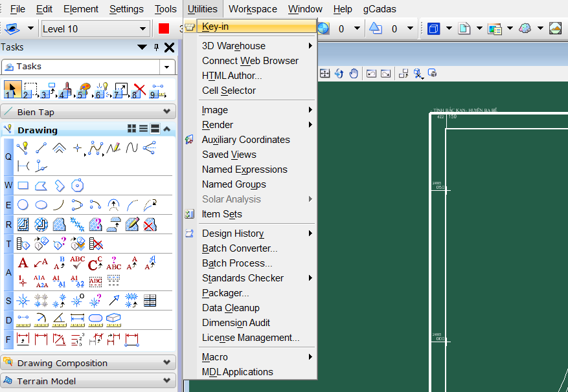The height and width of the screenshot is (392, 568).
Task: Activate the Measure Angle tool
Action: coord(59,320)
